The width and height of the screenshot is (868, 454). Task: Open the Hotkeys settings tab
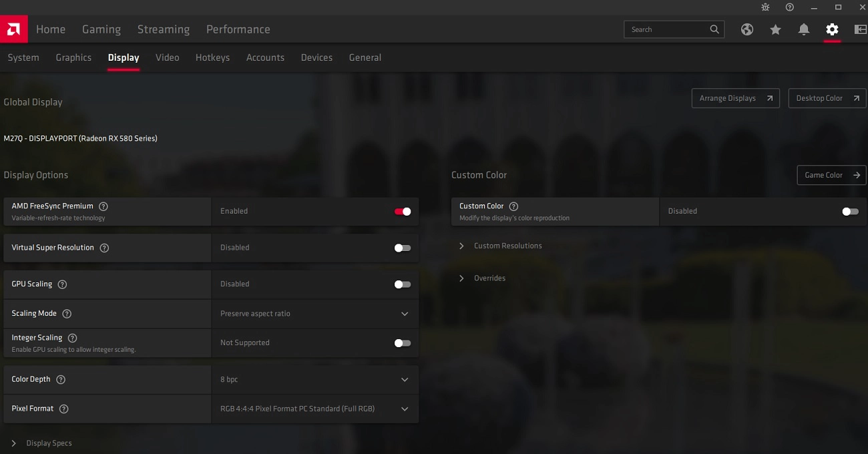point(212,57)
